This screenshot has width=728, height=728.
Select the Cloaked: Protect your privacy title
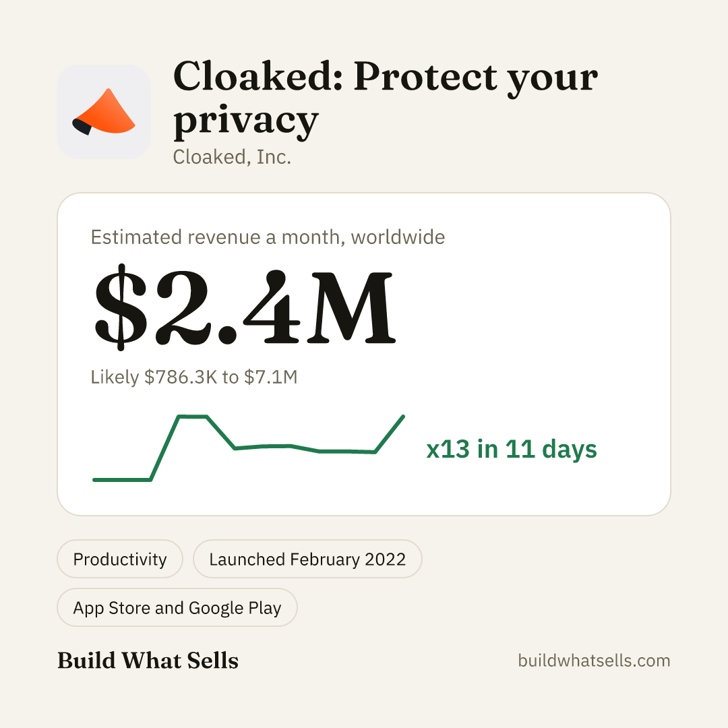pos(386,98)
